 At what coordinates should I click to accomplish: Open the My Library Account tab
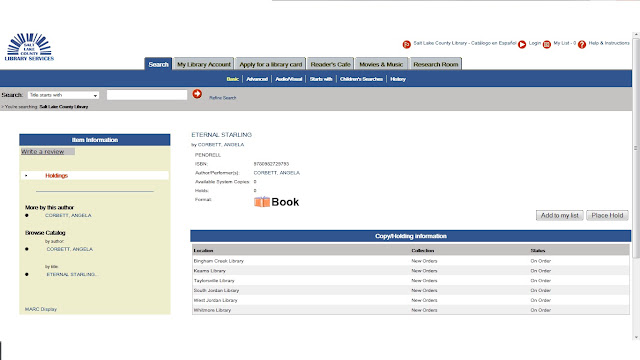point(204,64)
